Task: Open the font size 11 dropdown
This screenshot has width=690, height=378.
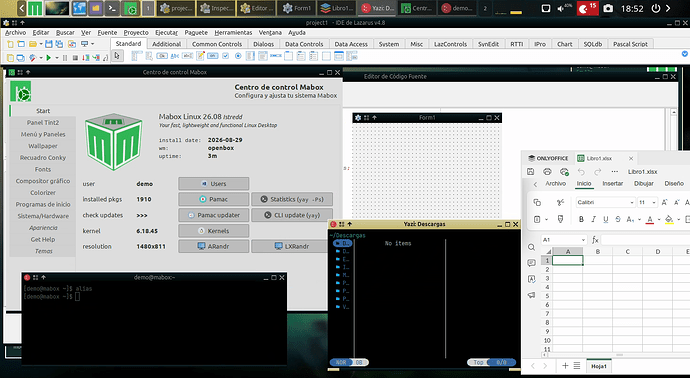Action: coord(654,202)
